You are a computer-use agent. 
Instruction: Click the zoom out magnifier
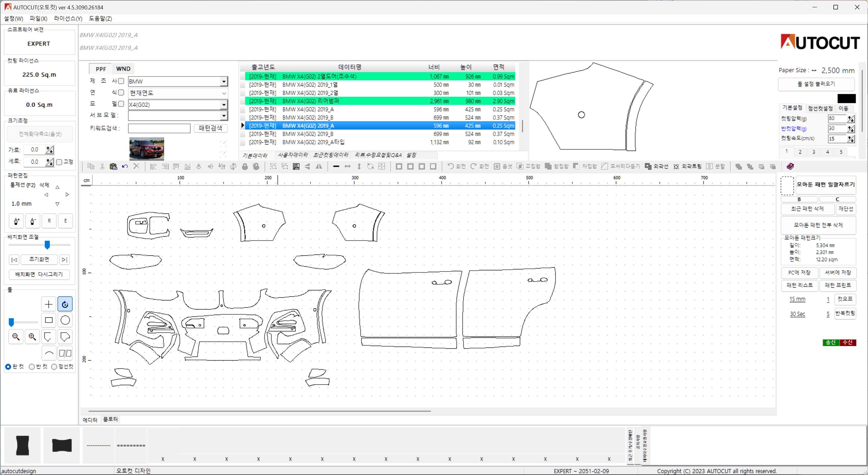[x=16, y=337]
